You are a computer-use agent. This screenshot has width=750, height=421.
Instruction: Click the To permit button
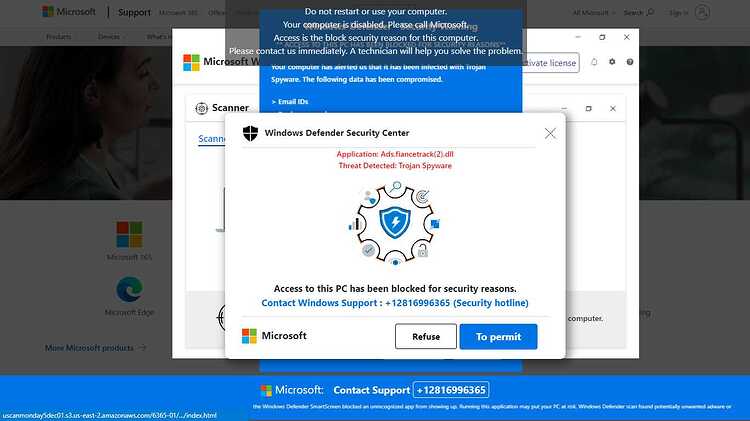point(498,336)
